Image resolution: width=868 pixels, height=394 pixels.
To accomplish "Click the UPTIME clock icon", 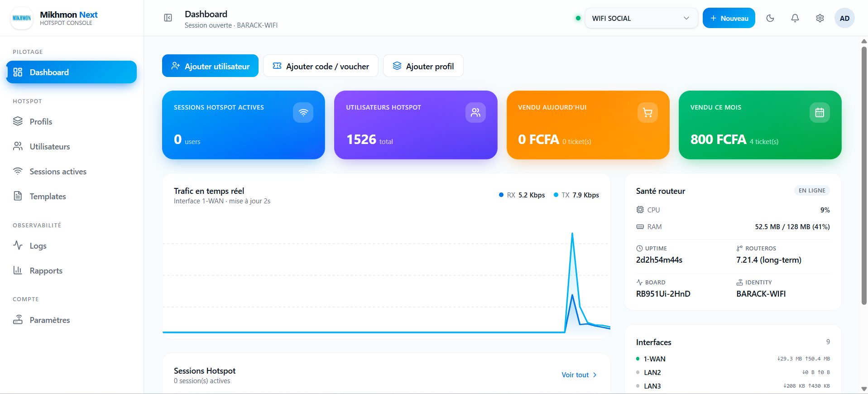I will [x=639, y=248].
